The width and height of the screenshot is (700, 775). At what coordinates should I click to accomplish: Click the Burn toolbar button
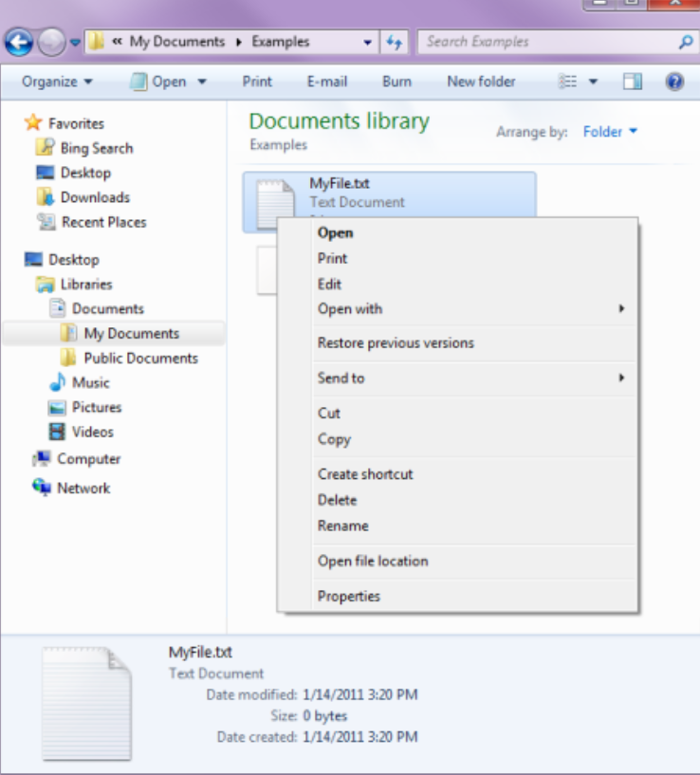(396, 82)
